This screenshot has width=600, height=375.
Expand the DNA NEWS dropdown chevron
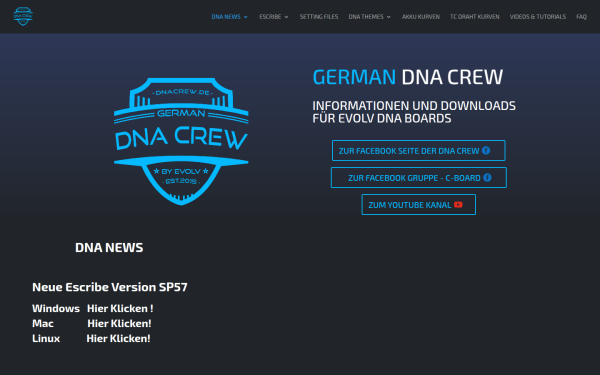(x=246, y=17)
